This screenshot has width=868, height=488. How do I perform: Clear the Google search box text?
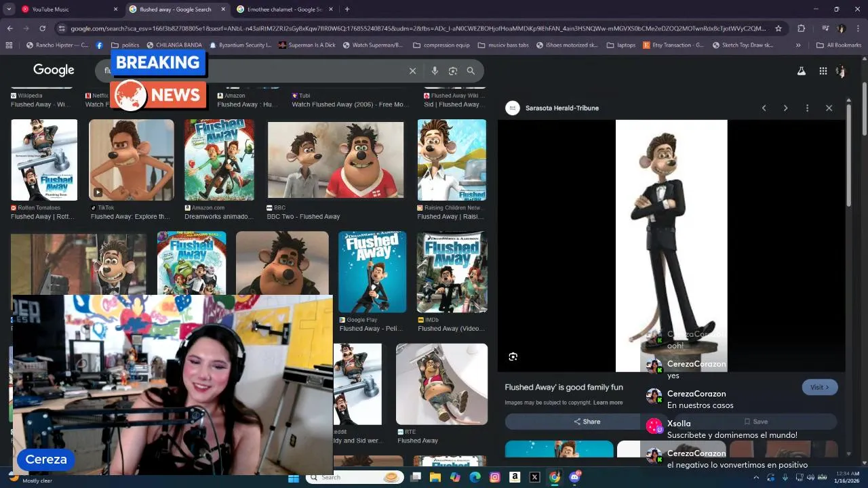412,70
